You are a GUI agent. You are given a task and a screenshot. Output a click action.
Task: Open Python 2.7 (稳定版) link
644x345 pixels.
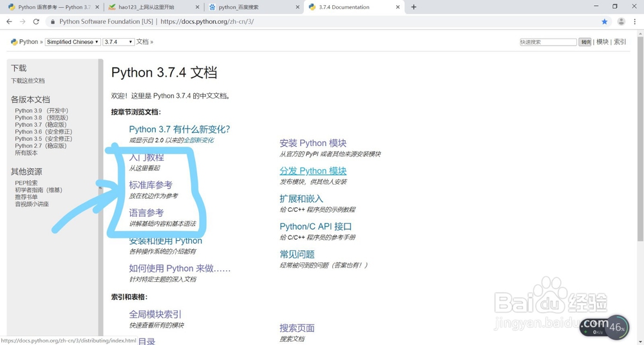pos(41,145)
